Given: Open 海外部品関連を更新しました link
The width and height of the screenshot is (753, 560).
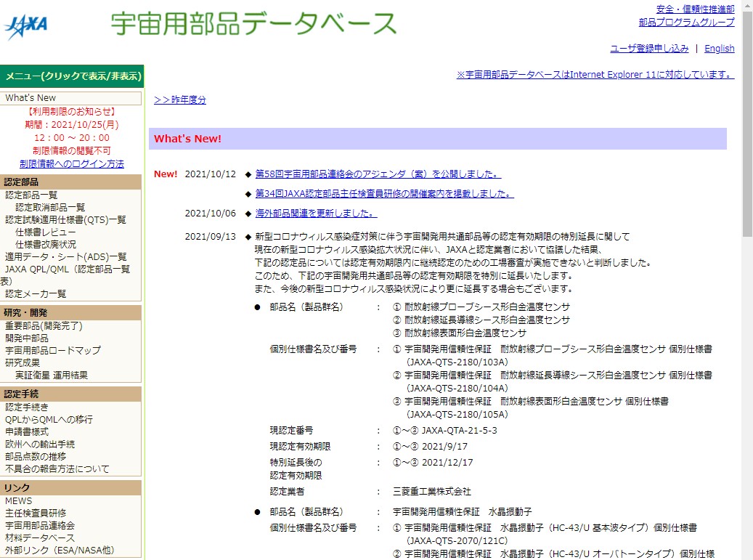Looking at the screenshot, I should coord(316,214).
